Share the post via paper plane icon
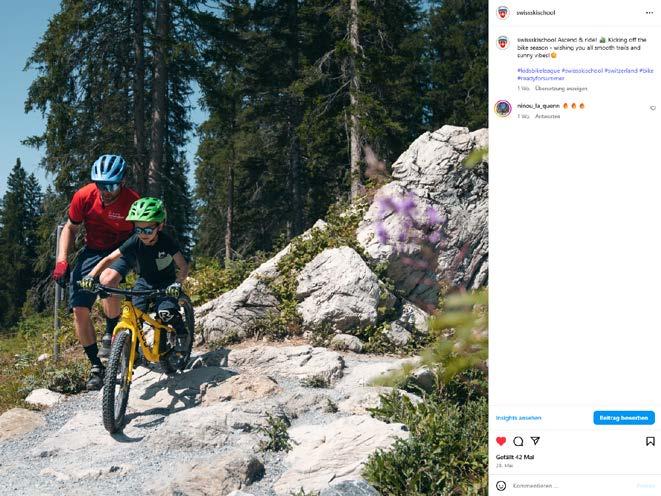661x496 pixels. [535, 441]
